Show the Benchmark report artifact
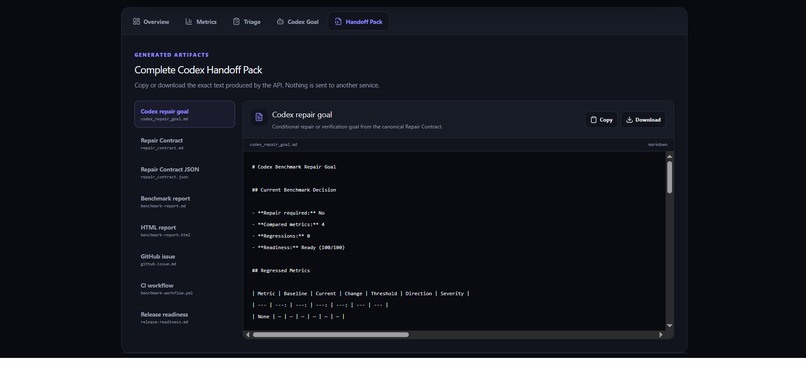This screenshot has width=806, height=372. click(185, 201)
